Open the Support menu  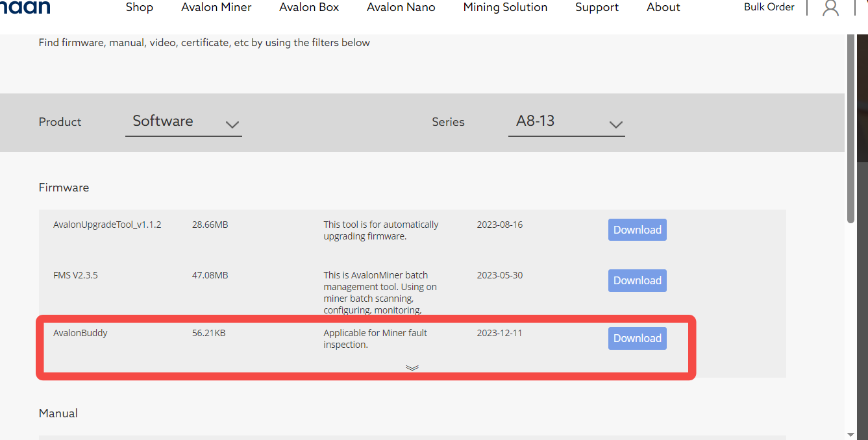(x=597, y=8)
